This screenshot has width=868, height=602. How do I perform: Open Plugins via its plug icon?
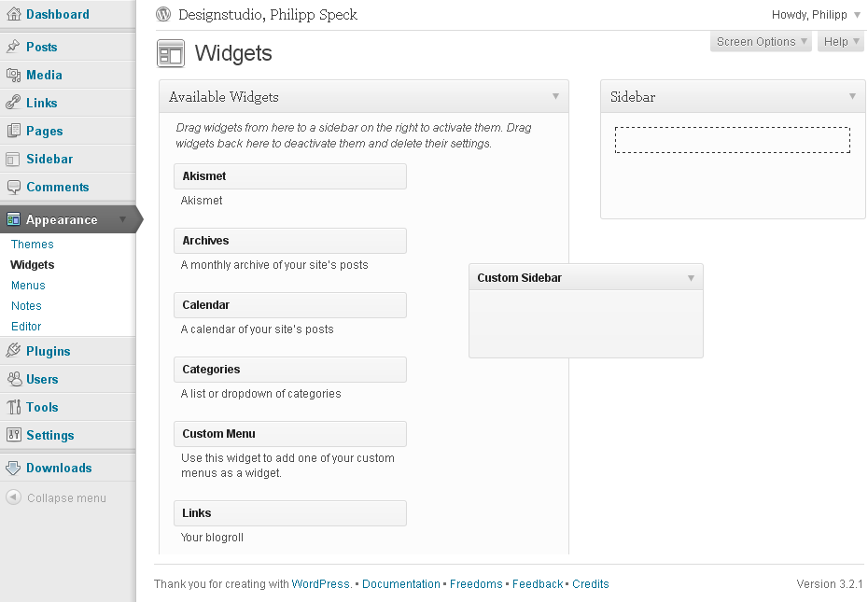(x=13, y=350)
